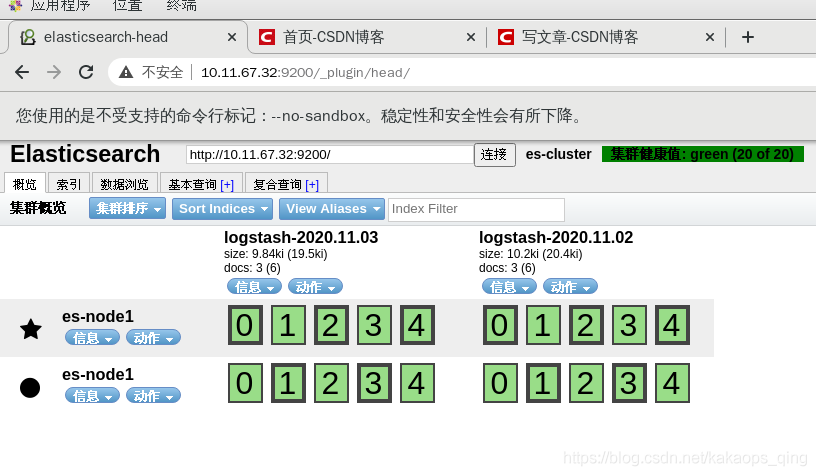Screen dimensions: 816x476
Task: Open the View Aliases dropdown
Action: tap(332, 209)
